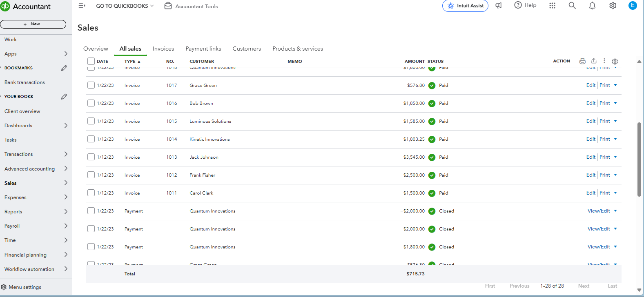Viewport: 644px width, 297px height.
Task: Switch to Products & services tab
Action: coord(298,49)
